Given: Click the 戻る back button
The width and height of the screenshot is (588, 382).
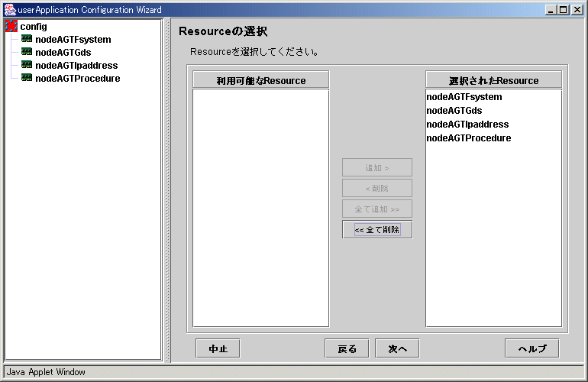Looking at the screenshot, I should 347,348.
